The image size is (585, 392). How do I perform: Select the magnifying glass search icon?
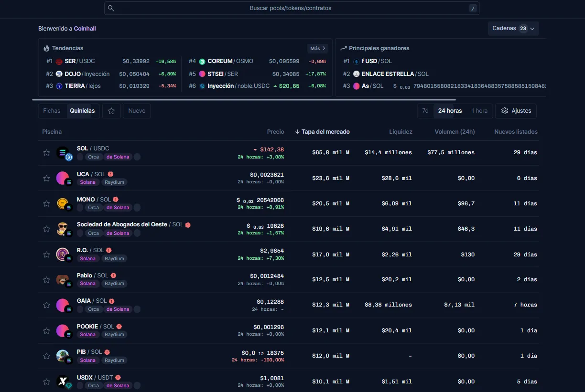point(110,8)
